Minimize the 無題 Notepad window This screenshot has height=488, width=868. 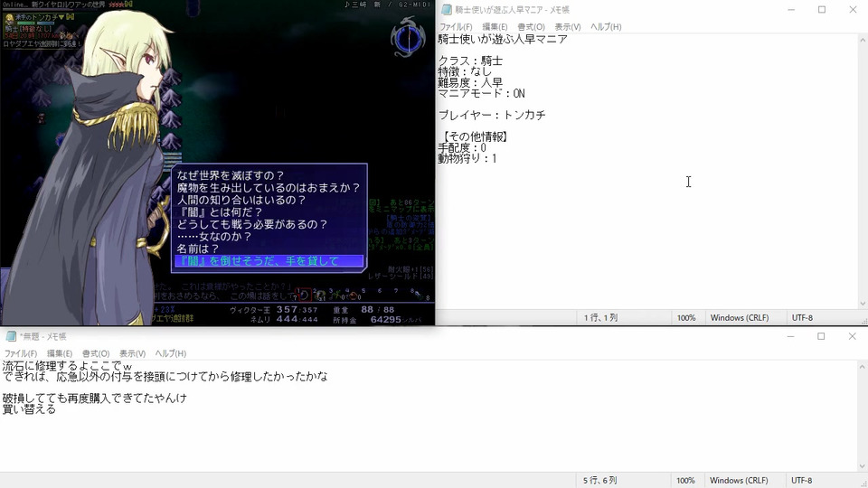click(x=790, y=336)
